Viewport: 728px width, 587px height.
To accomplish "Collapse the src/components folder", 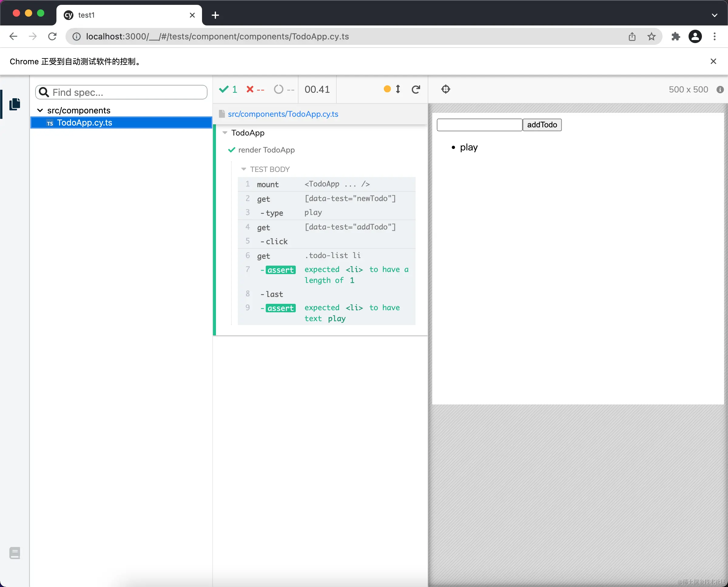I will pyautogui.click(x=40, y=111).
